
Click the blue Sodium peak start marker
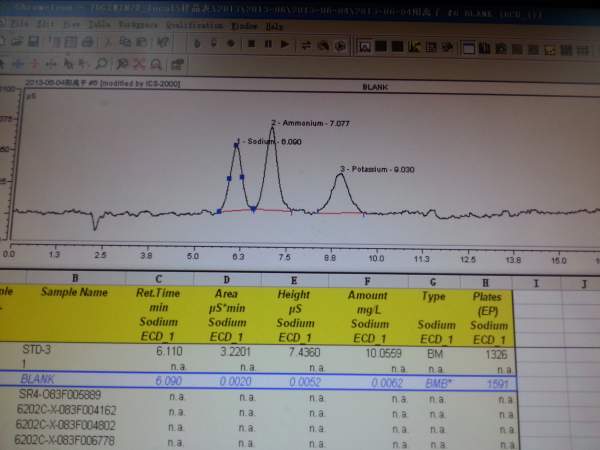coord(219,211)
